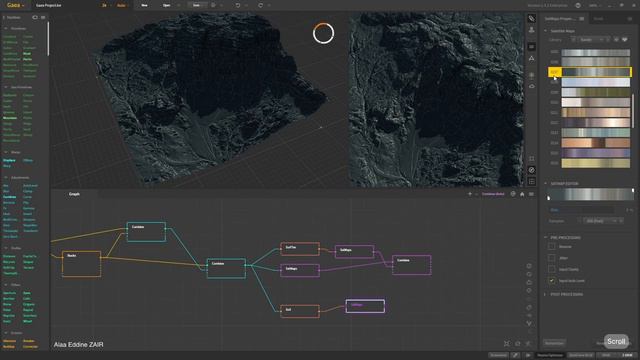Expand the Post Processing section
This screenshot has width=640, height=360.
tap(545, 294)
